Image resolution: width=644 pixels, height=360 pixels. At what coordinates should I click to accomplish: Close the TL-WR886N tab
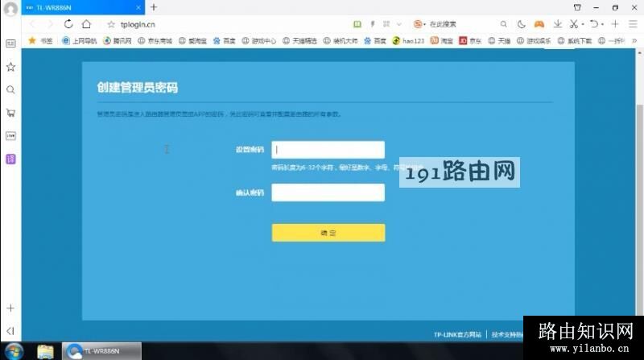coord(138,7)
